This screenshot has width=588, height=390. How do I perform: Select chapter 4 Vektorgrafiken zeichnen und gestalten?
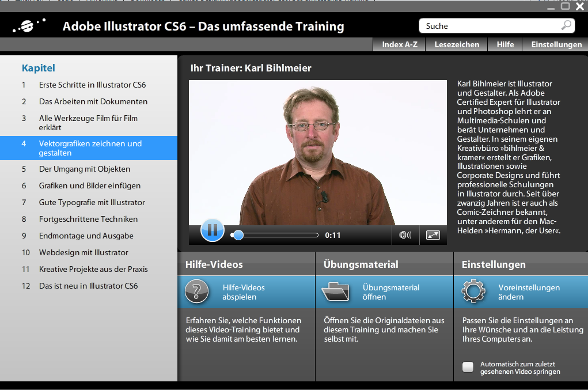point(89,148)
